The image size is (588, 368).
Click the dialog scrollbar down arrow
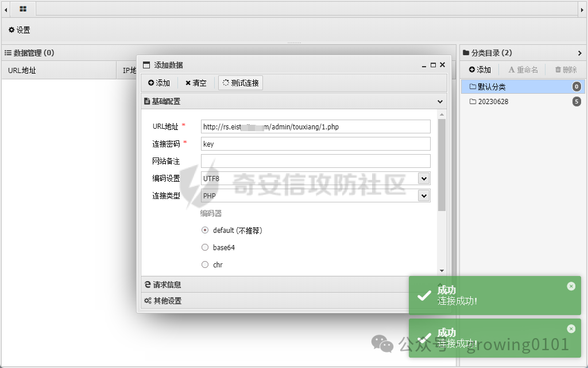[442, 271]
